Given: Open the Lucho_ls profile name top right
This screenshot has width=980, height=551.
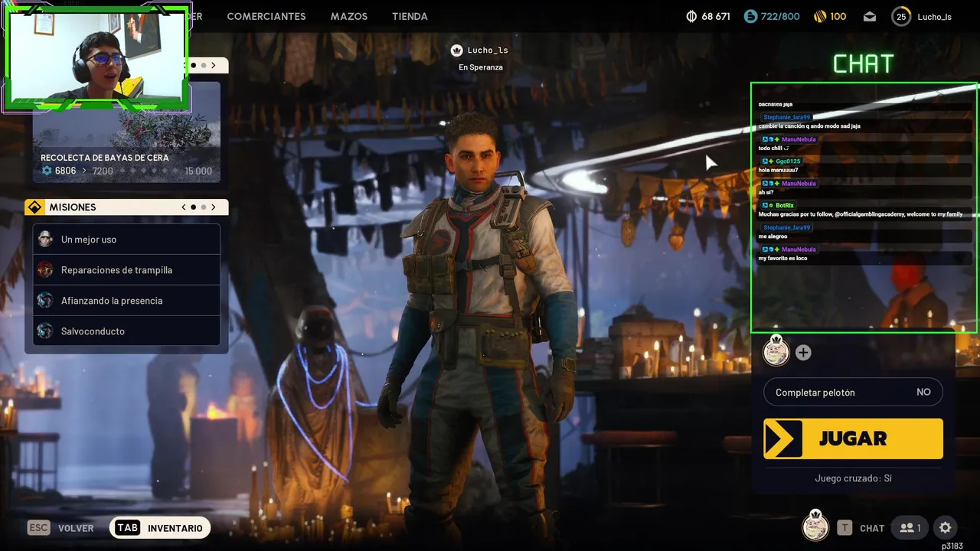Looking at the screenshot, I should pyautogui.click(x=934, y=17).
